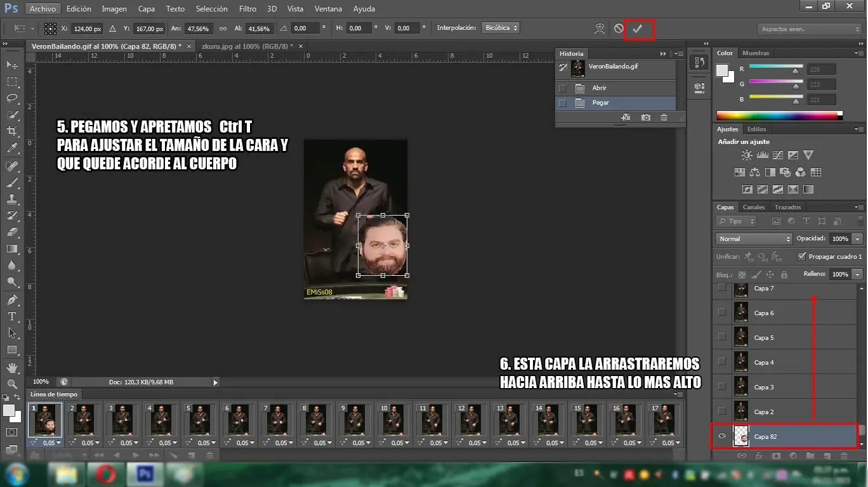This screenshot has height=487, width=868.
Task: Show the Capa 2 layer
Action: [721, 412]
